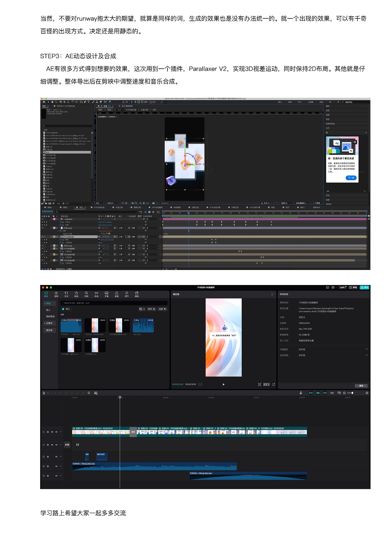Click the timeline zoom-in icon right of the zoom slider
The width and height of the screenshot is (392, 536).
(367, 393)
